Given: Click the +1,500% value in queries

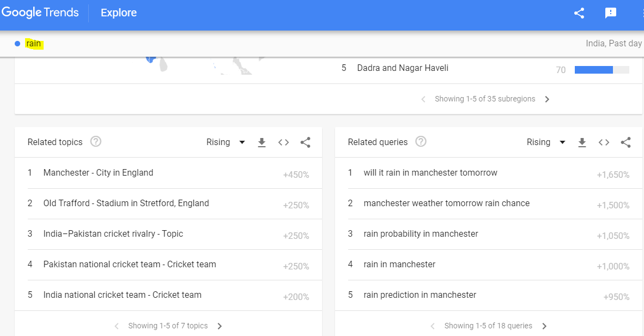Looking at the screenshot, I should [x=613, y=205].
